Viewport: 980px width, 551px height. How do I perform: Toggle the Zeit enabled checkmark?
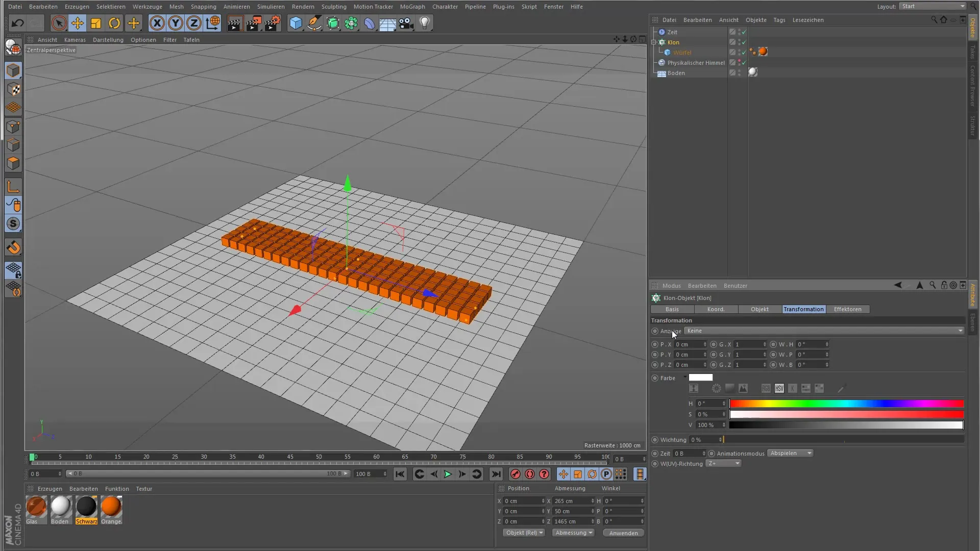tap(744, 32)
